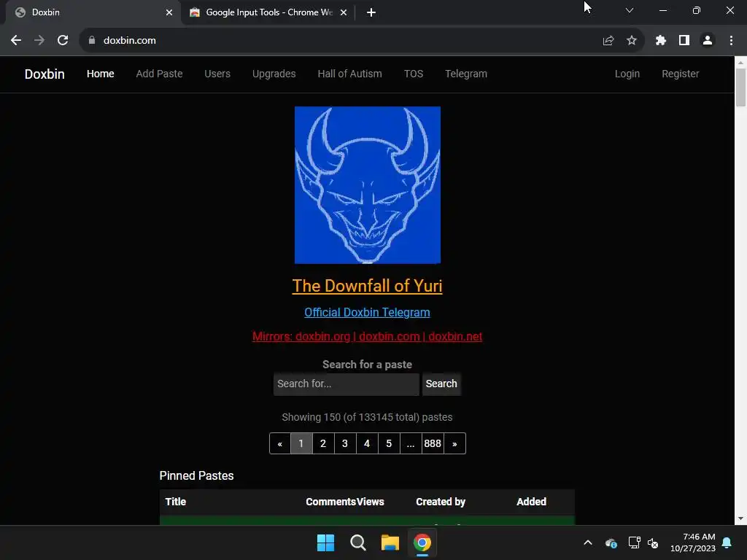The image size is (747, 560).
Task: Jump to last page 888
Action: point(433,443)
